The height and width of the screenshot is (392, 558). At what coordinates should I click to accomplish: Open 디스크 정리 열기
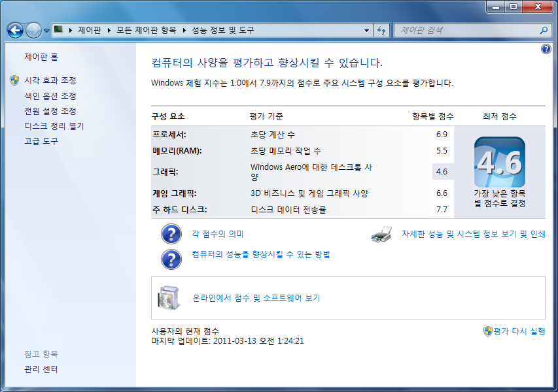54,126
